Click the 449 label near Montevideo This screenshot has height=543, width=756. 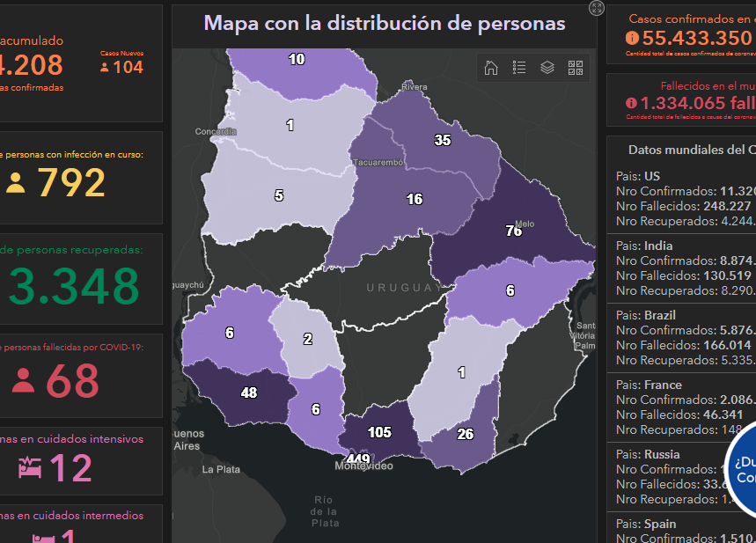[359, 459]
